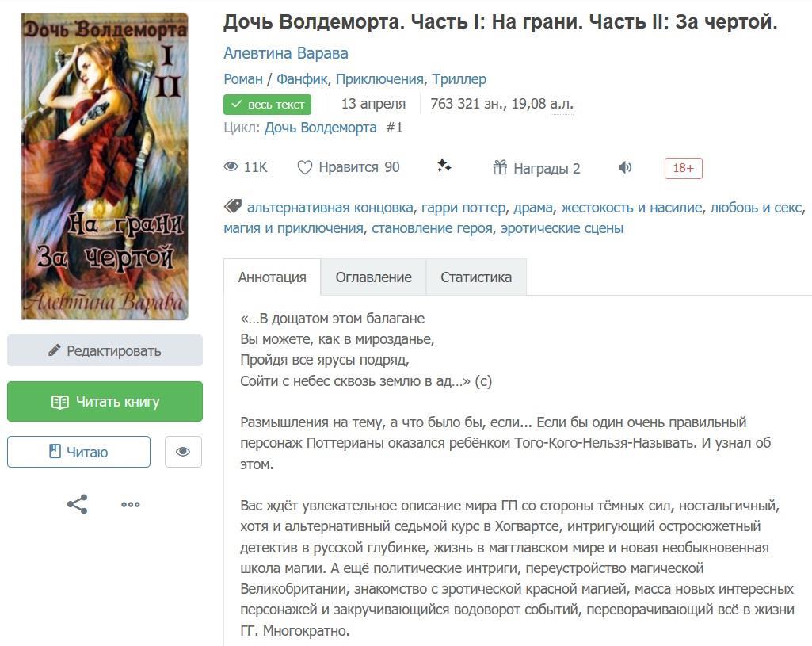Screen dimensions: 812x646
Task: Open the three-dots more options menu
Action: coord(131,504)
